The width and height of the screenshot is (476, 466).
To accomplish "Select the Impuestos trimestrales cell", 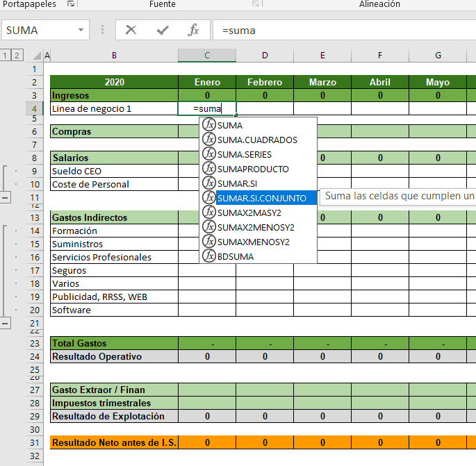I will click(x=114, y=403).
